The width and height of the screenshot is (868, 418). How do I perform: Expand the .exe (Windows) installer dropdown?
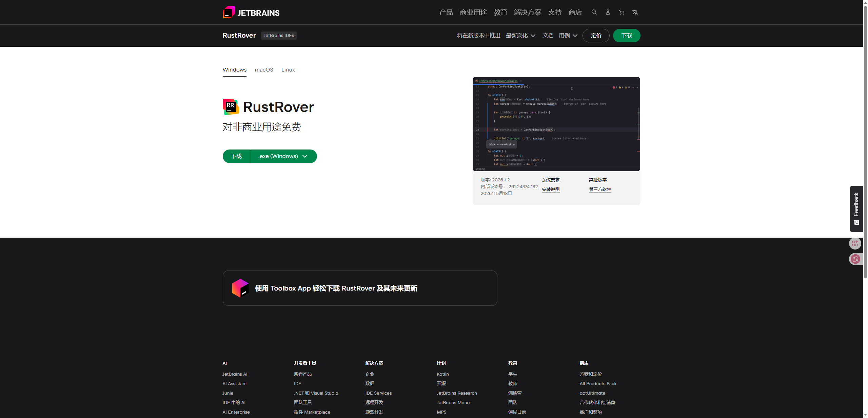pyautogui.click(x=283, y=156)
